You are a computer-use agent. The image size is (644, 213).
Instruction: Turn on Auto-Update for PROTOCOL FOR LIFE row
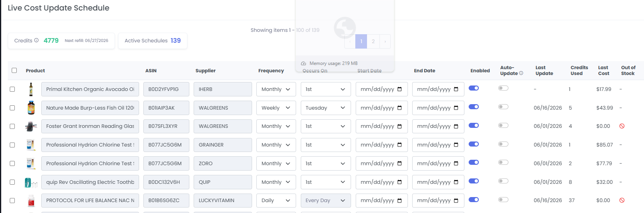click(503, 199)
